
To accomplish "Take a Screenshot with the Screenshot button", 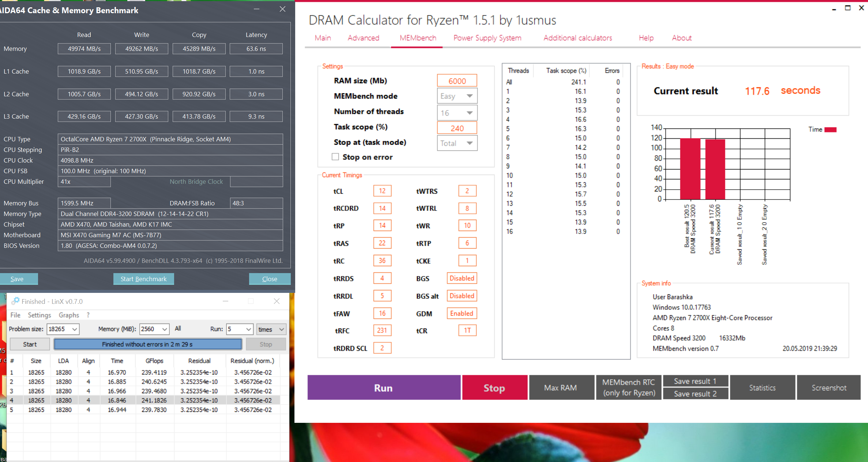I will [829, 388].
